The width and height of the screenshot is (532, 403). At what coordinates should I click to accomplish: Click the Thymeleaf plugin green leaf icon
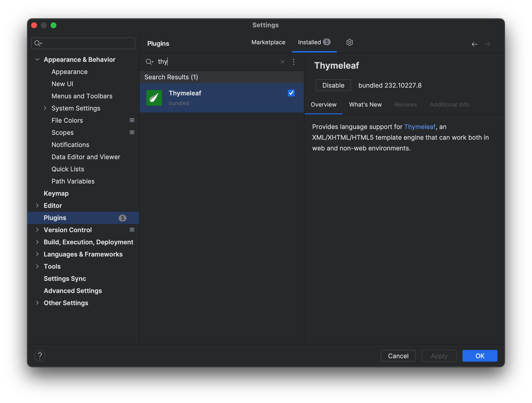click(153, 97)
